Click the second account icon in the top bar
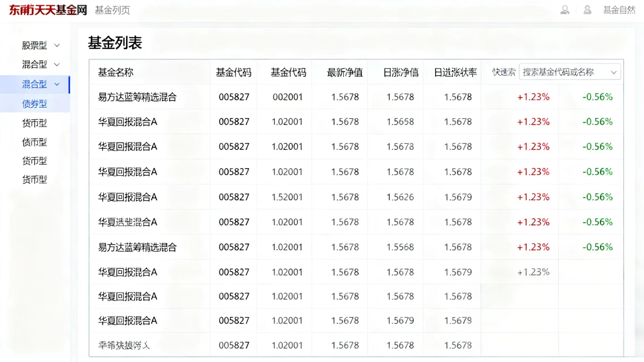The image size is (644, 362). [x=587, y=10]
